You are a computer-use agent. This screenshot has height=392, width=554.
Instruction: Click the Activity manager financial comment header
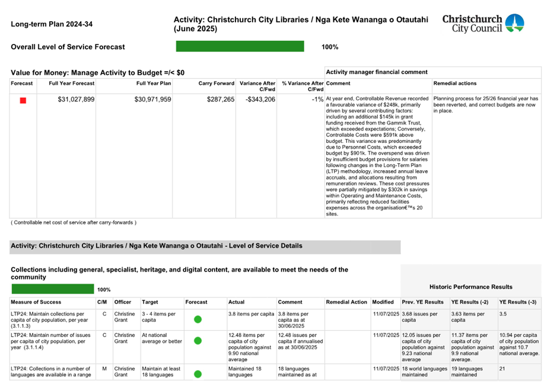point(378,72)
